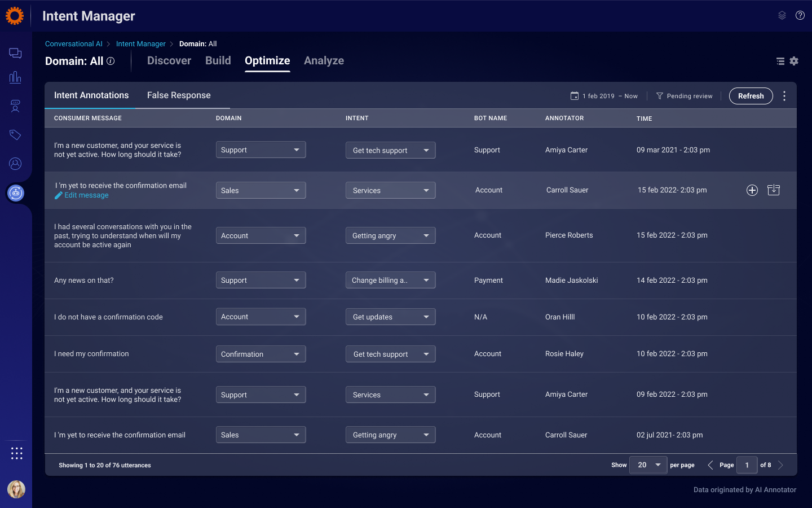Click the TIME column header
This screenshot has height=508, width=812.
tap(645, 119)
